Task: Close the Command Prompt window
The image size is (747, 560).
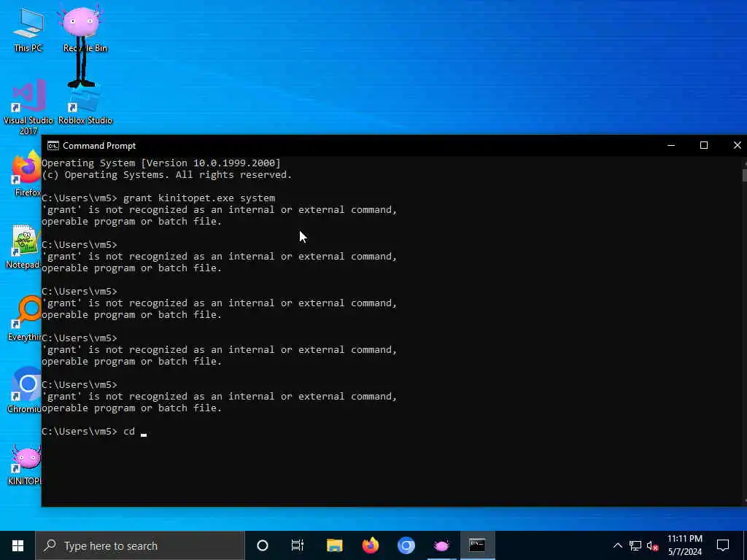Action: tap(737, 146)
